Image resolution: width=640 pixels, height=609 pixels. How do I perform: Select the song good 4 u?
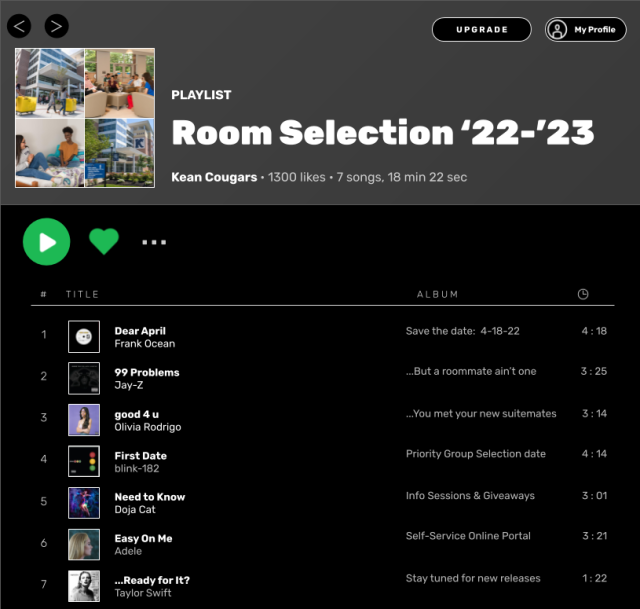[x=137, y=414]
